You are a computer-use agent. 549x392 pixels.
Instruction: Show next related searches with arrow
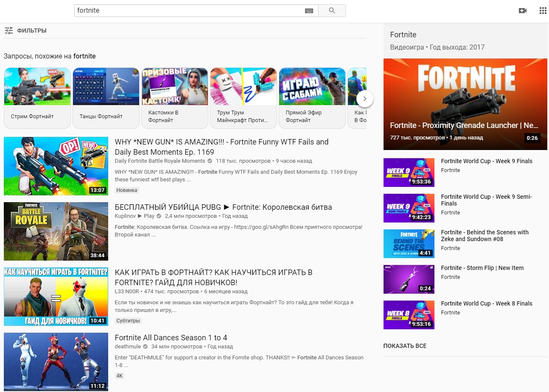click(x=364, y=99)
